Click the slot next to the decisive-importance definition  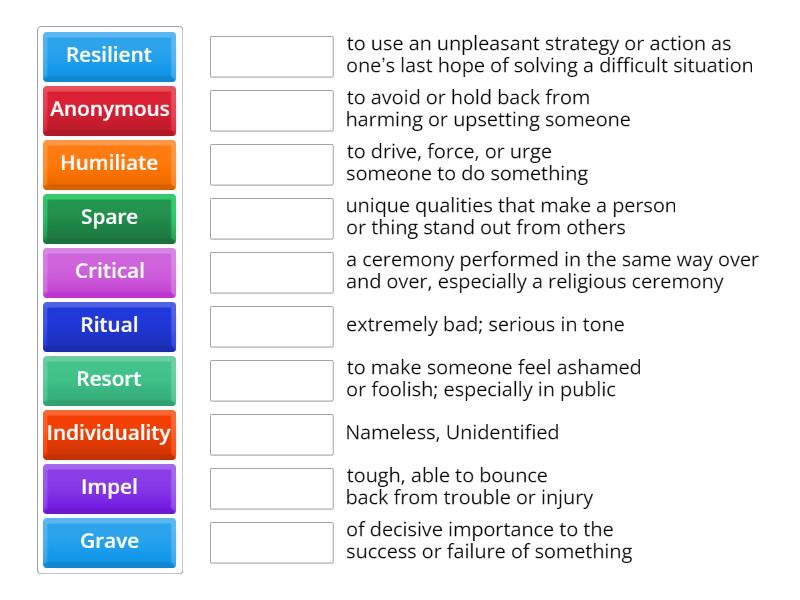point(272,542)
